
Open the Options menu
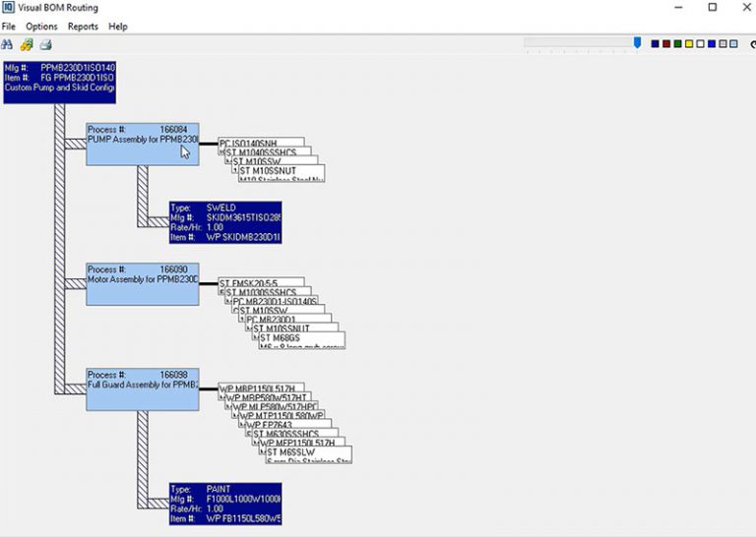click(41, 27)
